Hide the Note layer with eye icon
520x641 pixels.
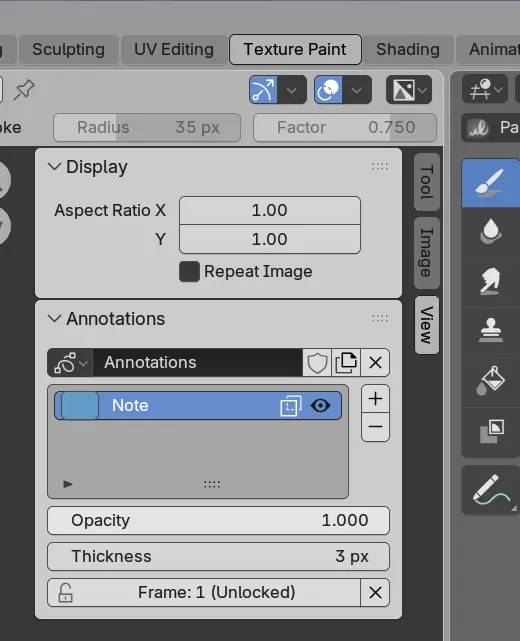click(x=321, y=406)
